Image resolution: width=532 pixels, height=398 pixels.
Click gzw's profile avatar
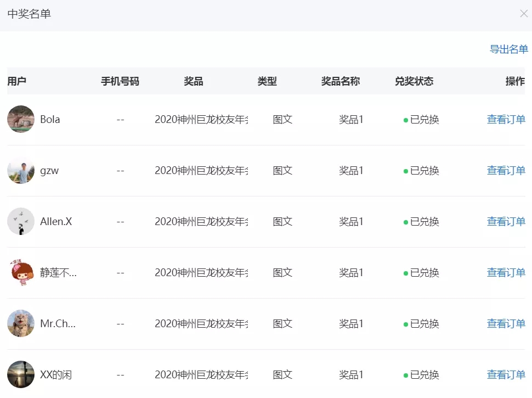(20, 170)
